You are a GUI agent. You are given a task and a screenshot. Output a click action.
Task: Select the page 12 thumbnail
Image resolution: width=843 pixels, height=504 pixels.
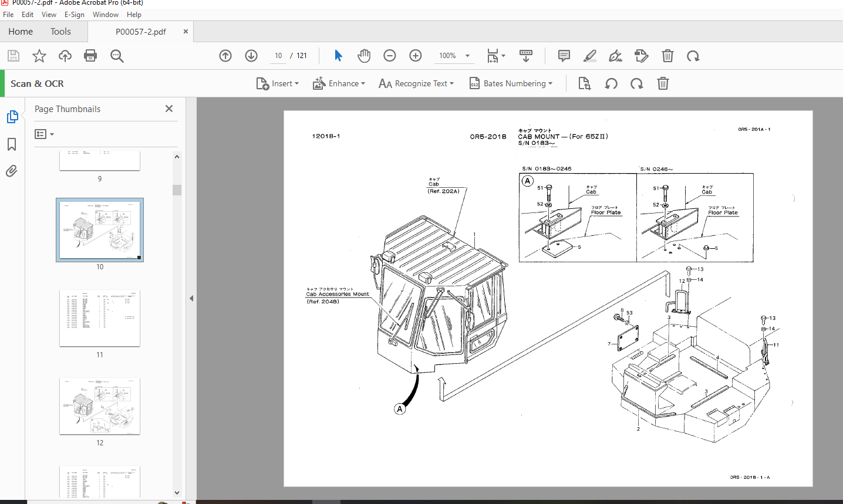tap(100, 406)
